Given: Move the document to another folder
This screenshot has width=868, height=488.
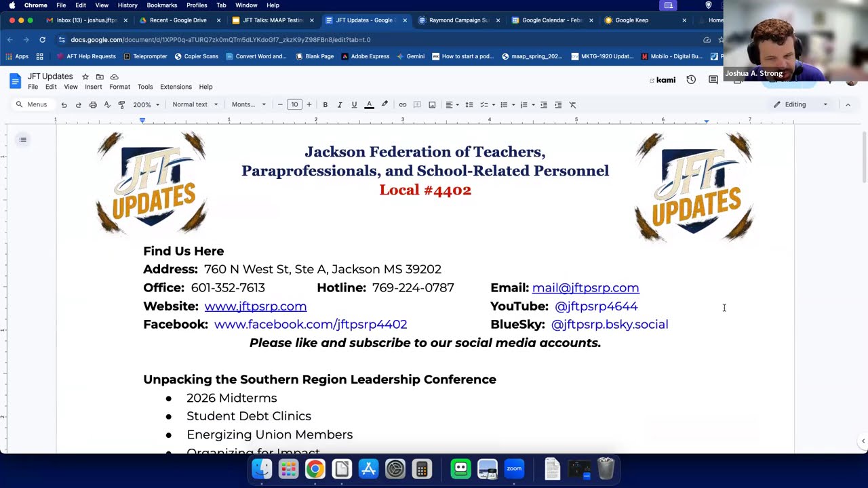Looking at the screenshot, I should [100, 77].
